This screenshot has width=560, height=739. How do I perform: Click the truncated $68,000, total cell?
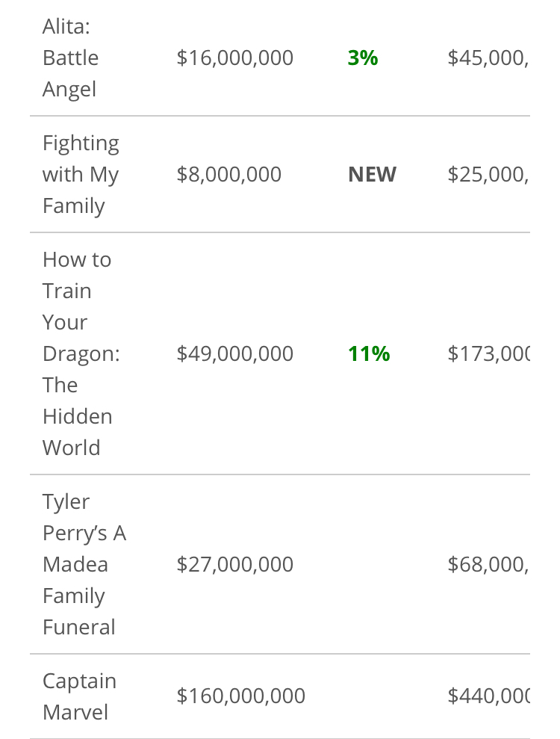coord(488,564)
